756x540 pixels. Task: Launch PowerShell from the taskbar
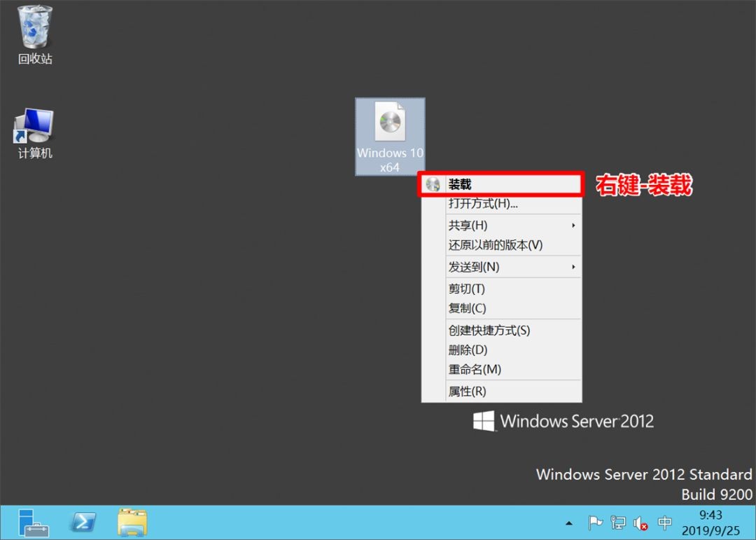[x=83, y=522]
